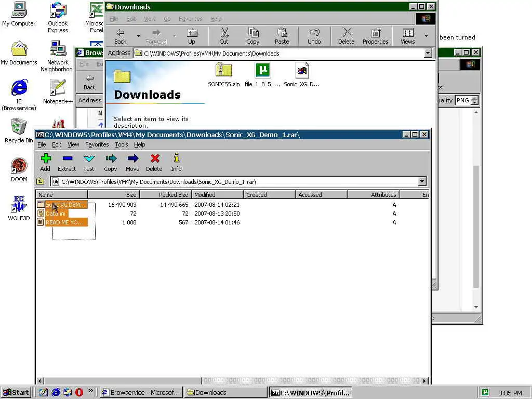
Task: Click the scroll down arrow in the rear window
Action: [x=476, y=307]
